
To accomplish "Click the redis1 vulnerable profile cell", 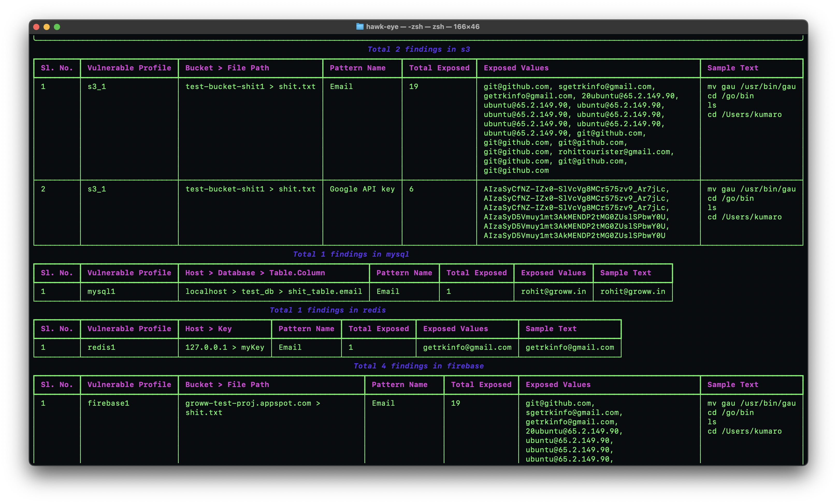I will 101,347.
